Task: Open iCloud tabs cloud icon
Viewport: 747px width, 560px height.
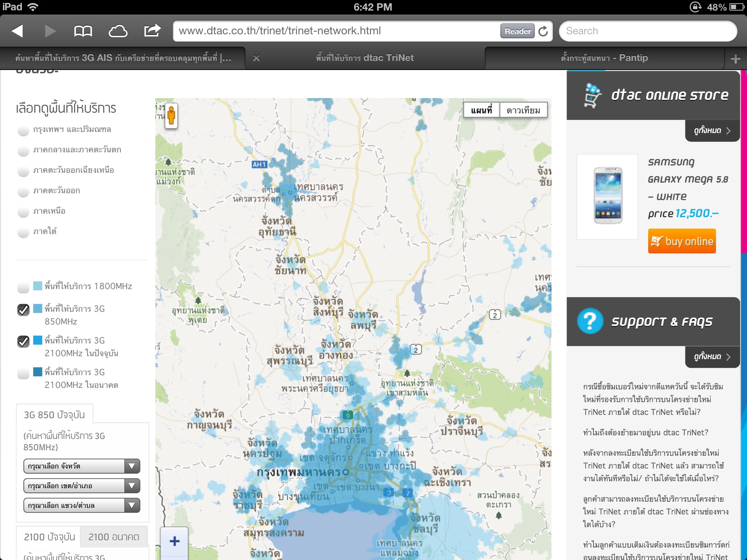Action: point(118,31)
